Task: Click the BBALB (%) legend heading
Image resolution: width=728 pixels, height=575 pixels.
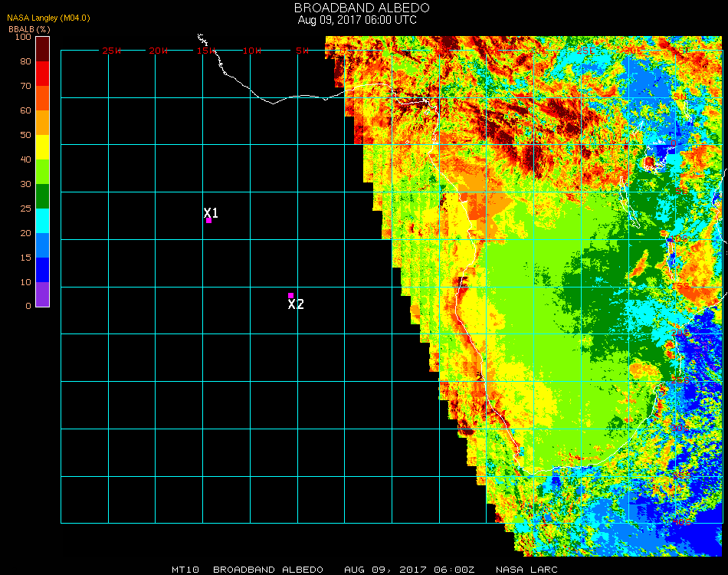Action: point(29,29)
